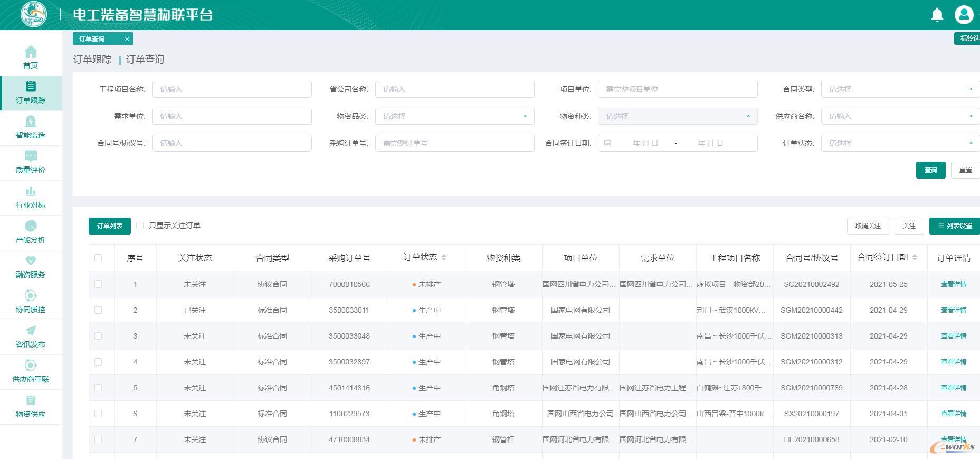This screenshot has height=459, width=980.
Task: Click the 重置 reset button
Action: click(965, 170)
